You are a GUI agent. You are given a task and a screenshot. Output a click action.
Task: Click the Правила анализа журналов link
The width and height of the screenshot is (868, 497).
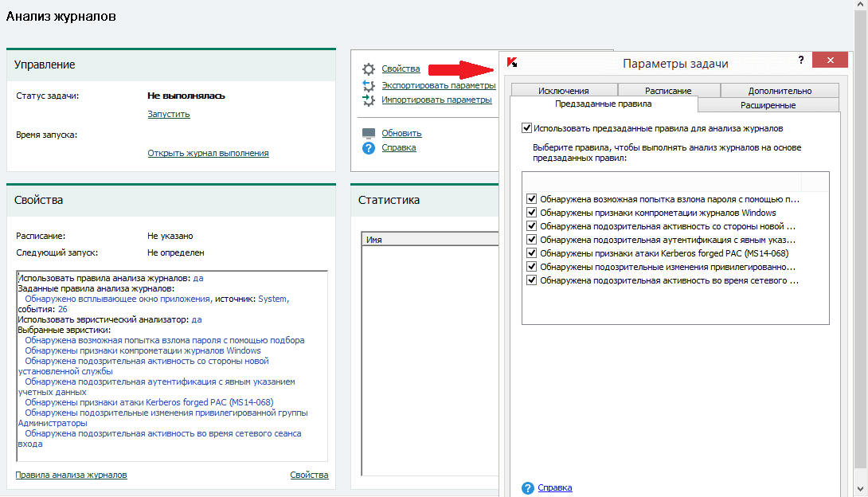point(71,475)
